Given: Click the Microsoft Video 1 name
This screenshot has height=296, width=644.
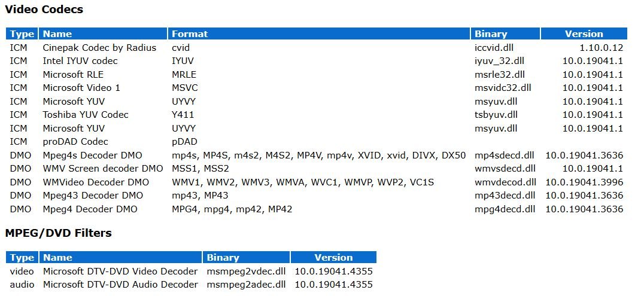Looking at the screenshot, I should [x=81, y=88].
